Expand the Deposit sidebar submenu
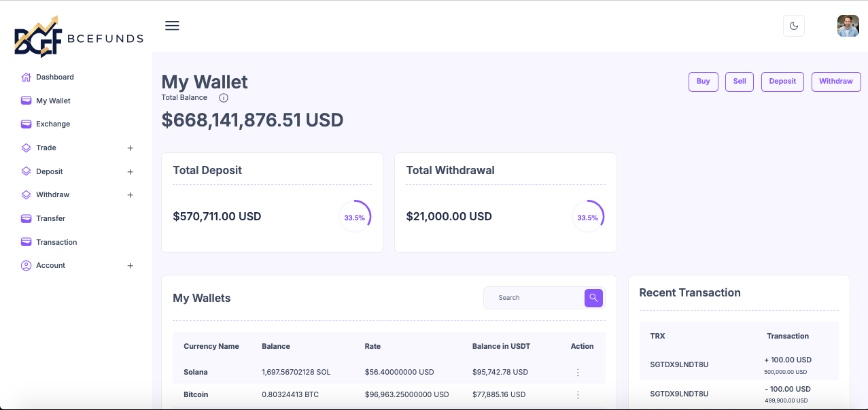Viewport: 868px width, 410px height. click(130, 172)
